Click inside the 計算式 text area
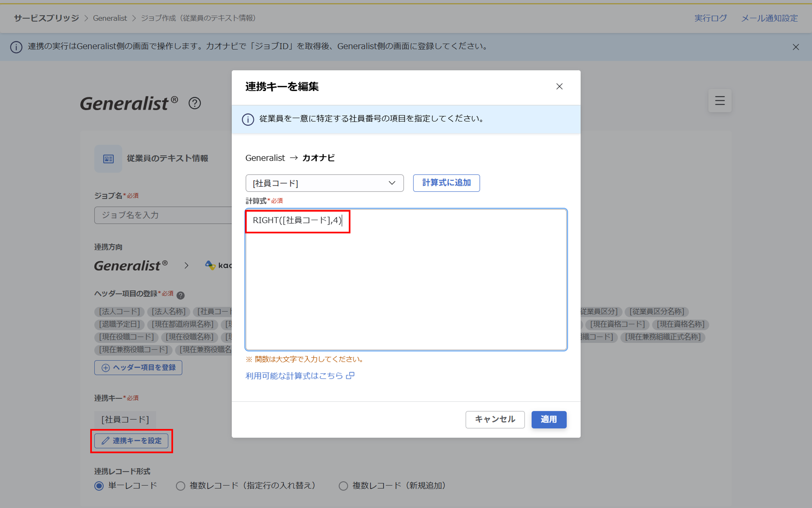Viewport: 812px width, 508px height. click(x=406, y=280)
